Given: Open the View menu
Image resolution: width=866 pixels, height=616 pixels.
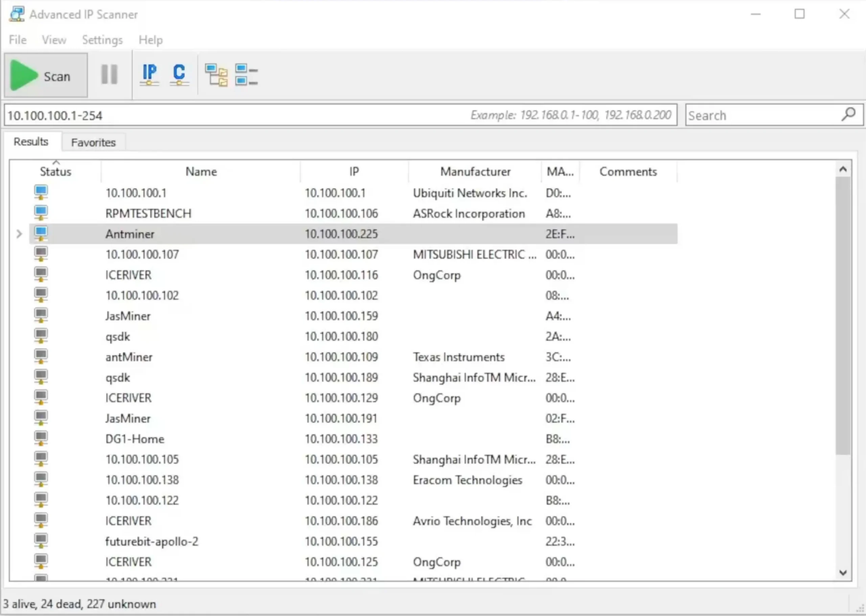Looking at the screenshot, I should click(54, 40).
